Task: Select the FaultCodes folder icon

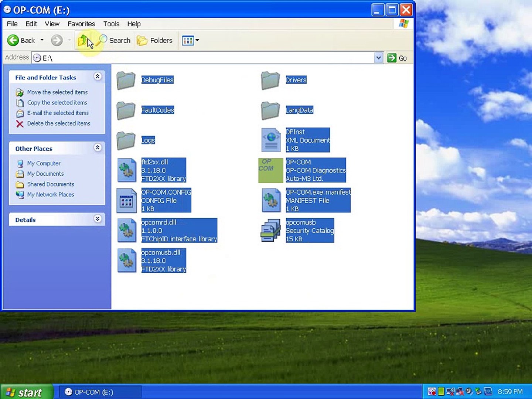Action: [126, 110]
